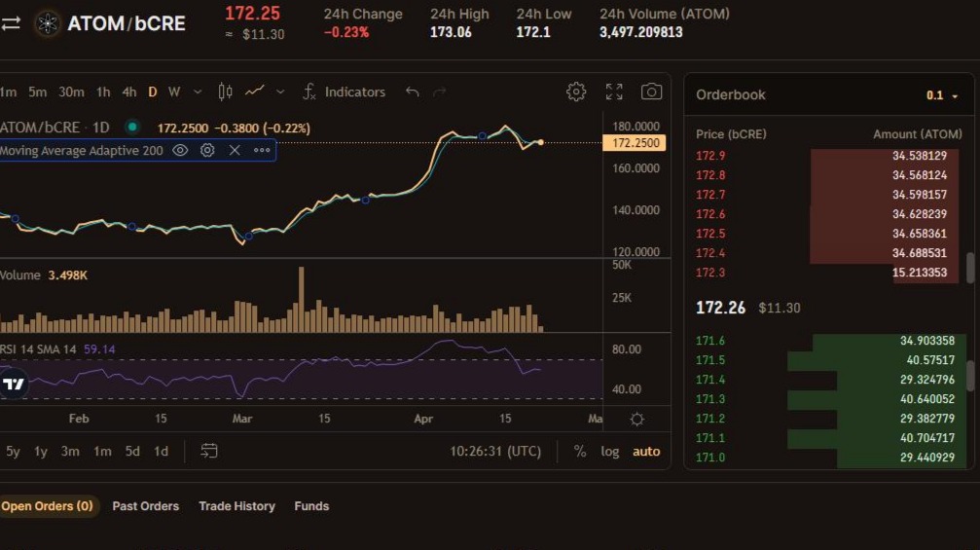
Task: Remove the Moving Average Adaptive indicator
Action: pos(235,150)
